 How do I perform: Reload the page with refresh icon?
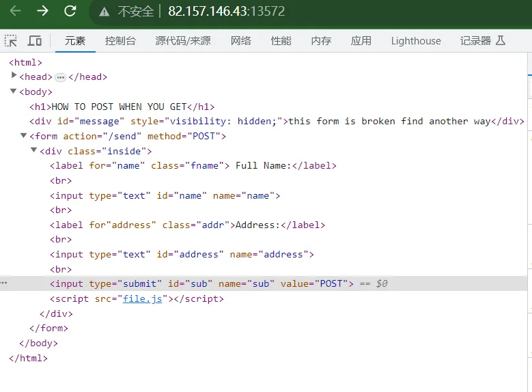(70, 11)
